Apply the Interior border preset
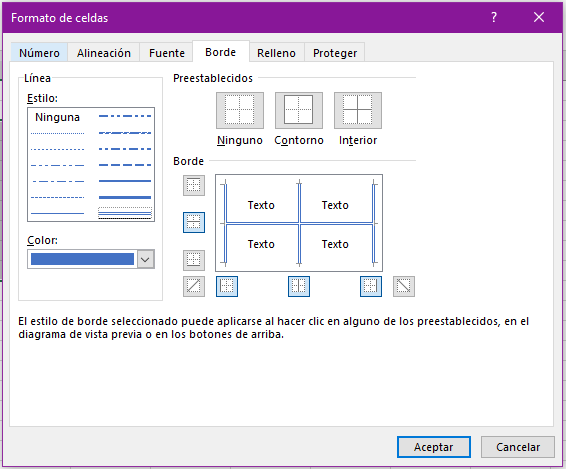The image size is (566, 469). pos(358,110)
